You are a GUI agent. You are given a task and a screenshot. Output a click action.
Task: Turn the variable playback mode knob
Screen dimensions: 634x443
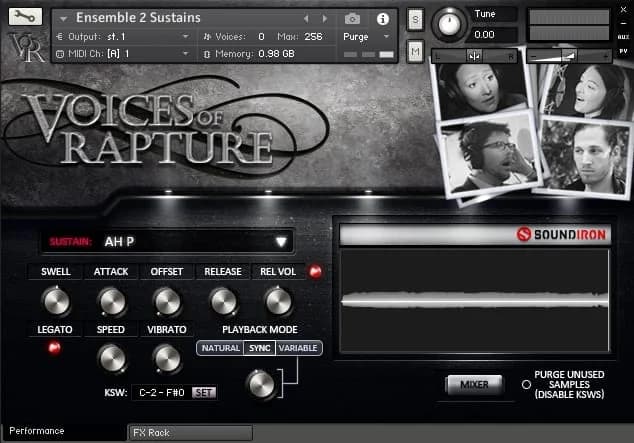(261, 384)
